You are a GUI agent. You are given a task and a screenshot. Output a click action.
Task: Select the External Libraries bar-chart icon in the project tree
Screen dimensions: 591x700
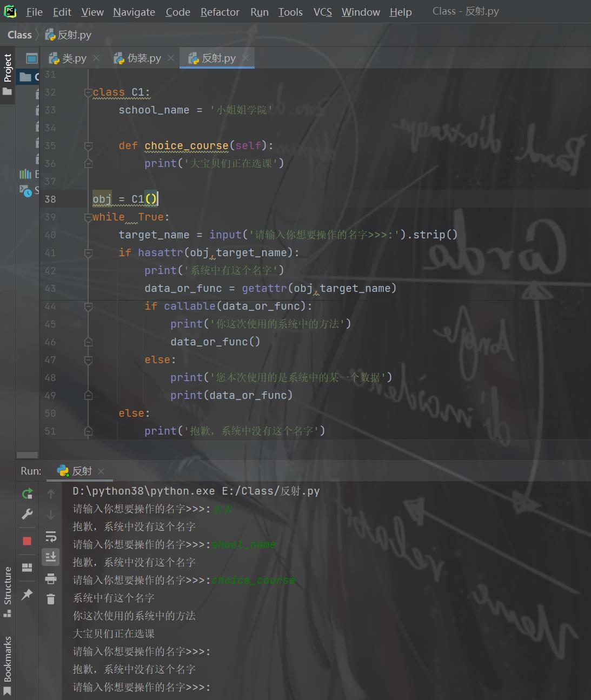(25, 174)
